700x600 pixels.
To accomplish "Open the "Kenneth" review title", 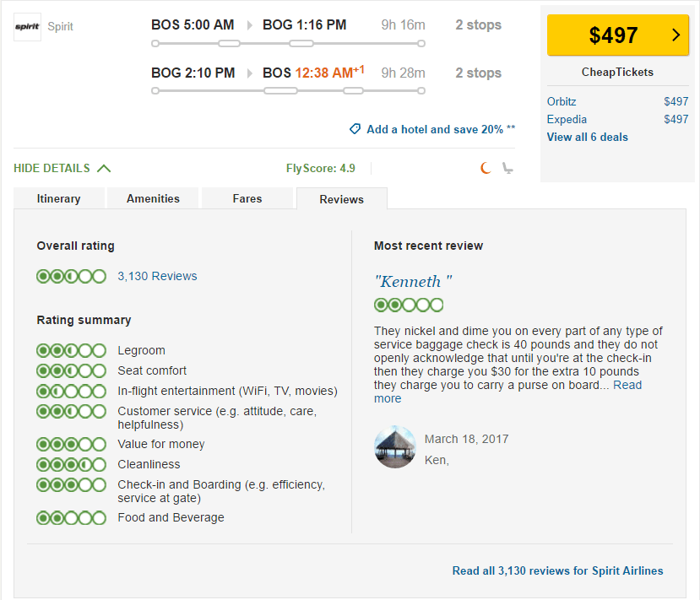I will tap(414, 282).
